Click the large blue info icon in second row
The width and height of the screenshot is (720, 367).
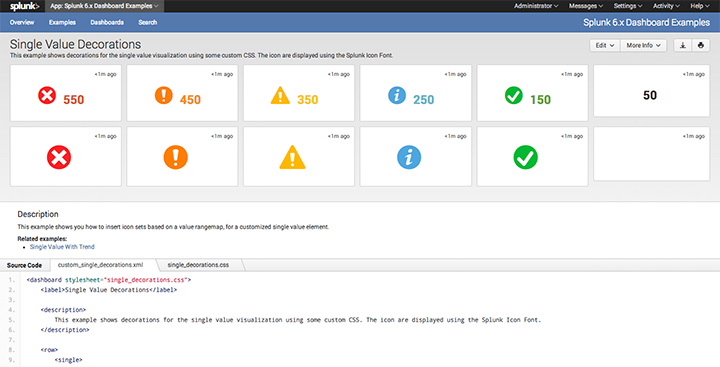tap(409, 157)
